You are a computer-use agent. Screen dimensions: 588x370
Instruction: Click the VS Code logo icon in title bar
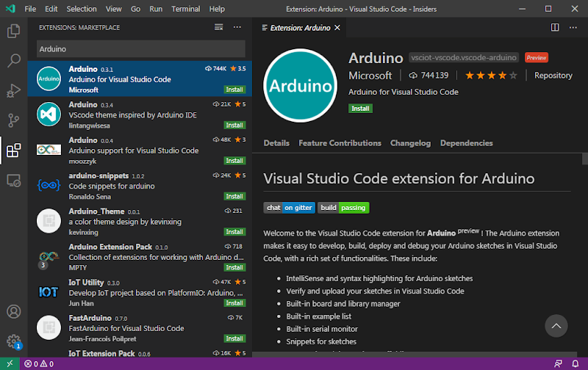point(10,9)
